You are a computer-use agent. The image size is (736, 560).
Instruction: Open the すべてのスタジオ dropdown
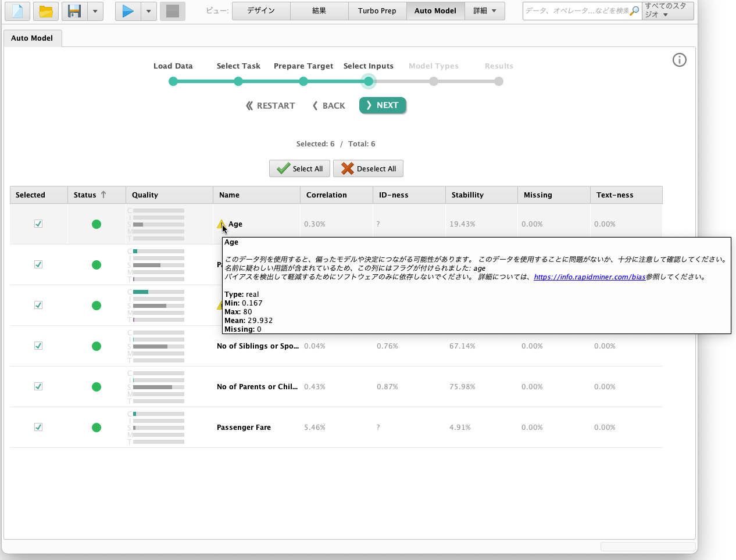pos(667,11)
